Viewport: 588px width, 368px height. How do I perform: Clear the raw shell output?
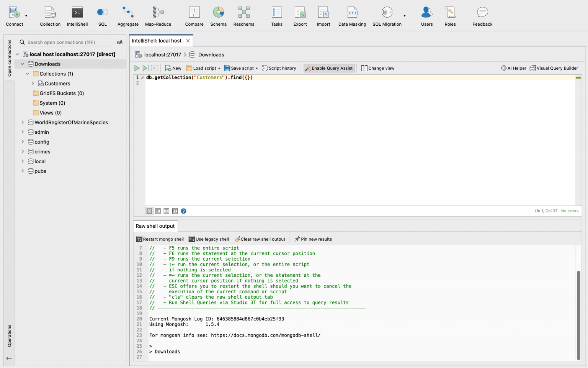coord(260,239)
